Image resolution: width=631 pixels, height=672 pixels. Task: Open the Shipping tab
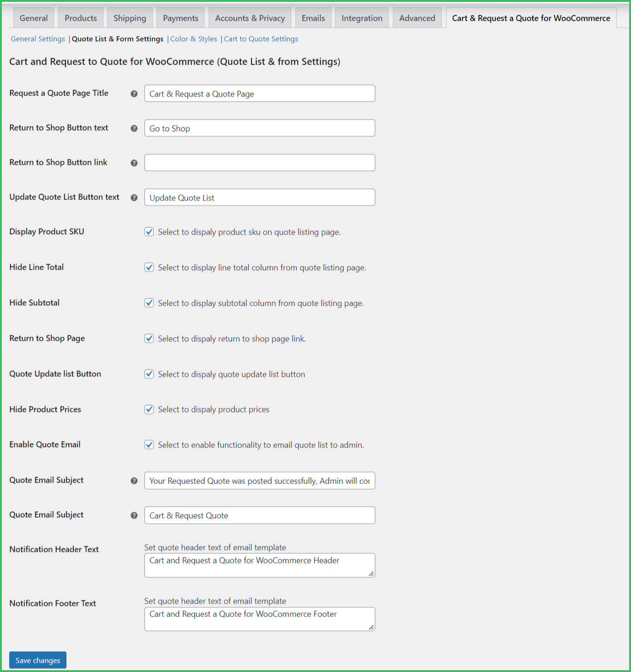(130, 18)
